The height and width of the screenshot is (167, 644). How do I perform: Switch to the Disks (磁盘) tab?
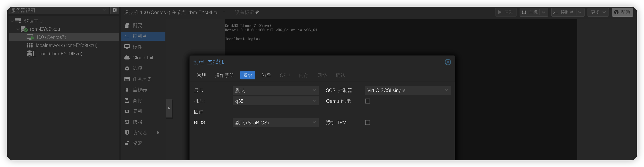pyautogui.click(x=266, y=76)
